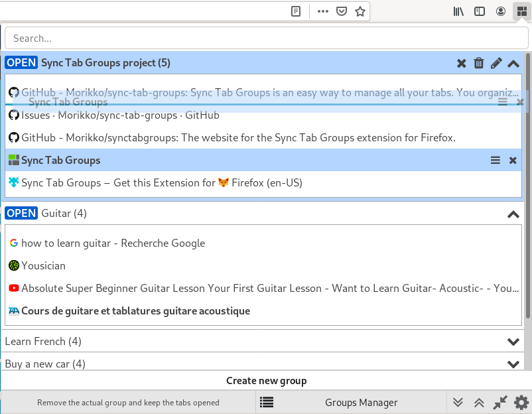
Task: Click the Buy a new car (4) title
Action: (45, 364)
